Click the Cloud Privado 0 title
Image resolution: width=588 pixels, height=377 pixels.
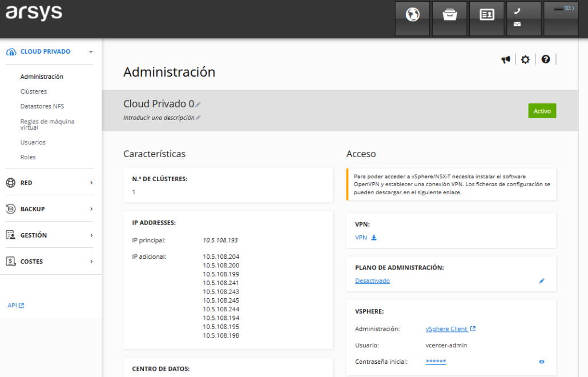159,103
